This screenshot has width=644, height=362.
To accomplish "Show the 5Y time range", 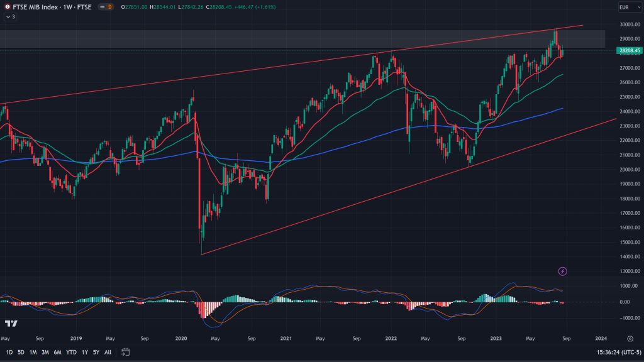I will pos(96,352).
